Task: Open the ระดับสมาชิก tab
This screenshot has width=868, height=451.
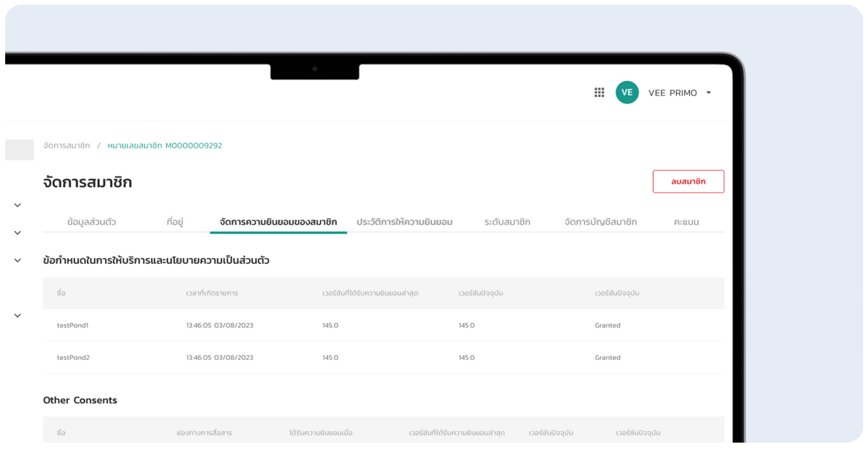Action: [508, 222]
